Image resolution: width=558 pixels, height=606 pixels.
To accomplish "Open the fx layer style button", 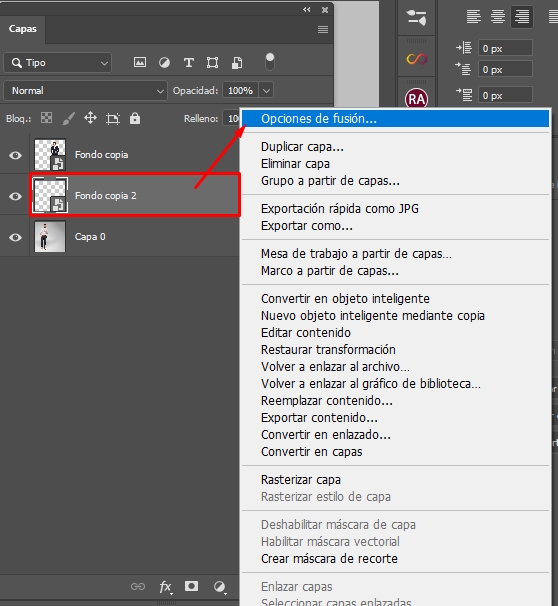I will click(x=166, y=587).
